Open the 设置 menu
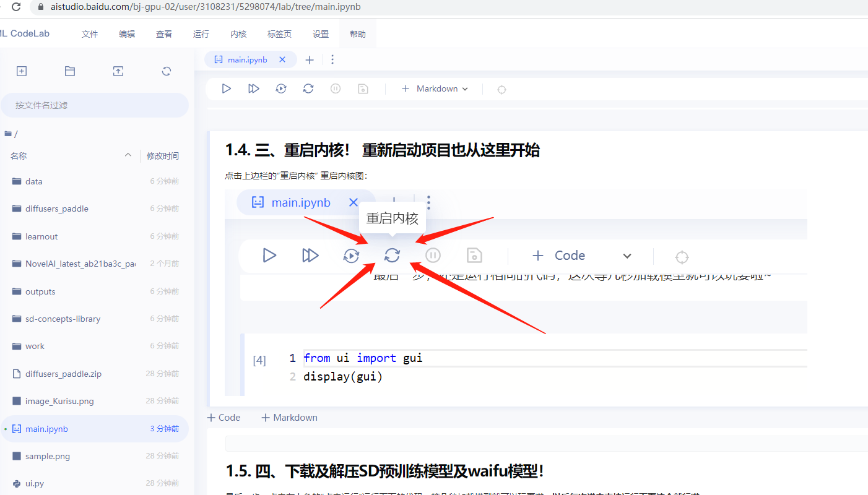This screenshot has height=495, width=868. 321,34
